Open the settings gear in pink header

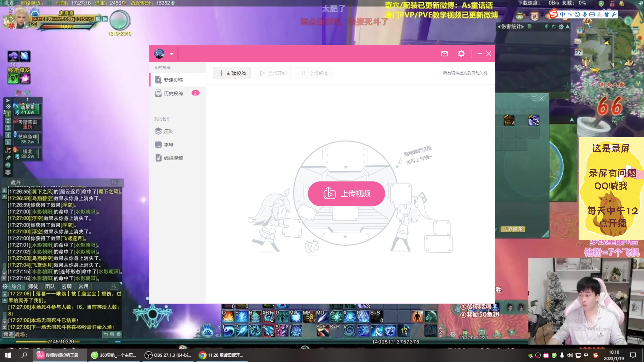[x=461, y=54]
